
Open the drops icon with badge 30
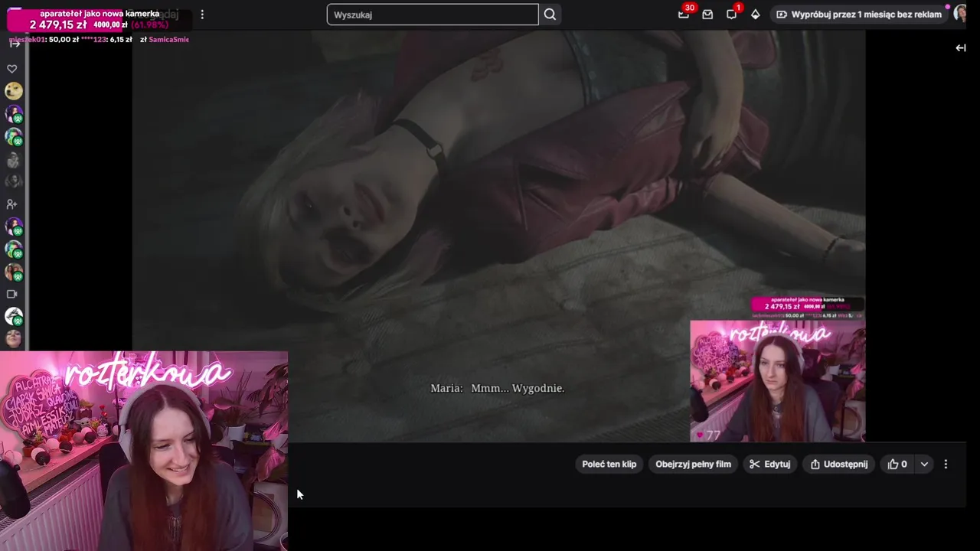(x=684, y=14)
